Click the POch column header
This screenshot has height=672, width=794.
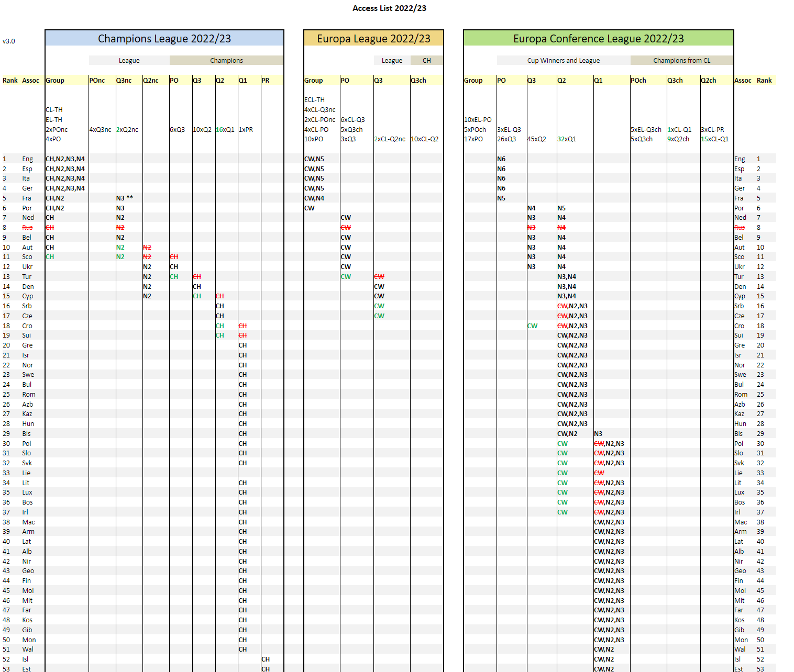click(638, 81)
